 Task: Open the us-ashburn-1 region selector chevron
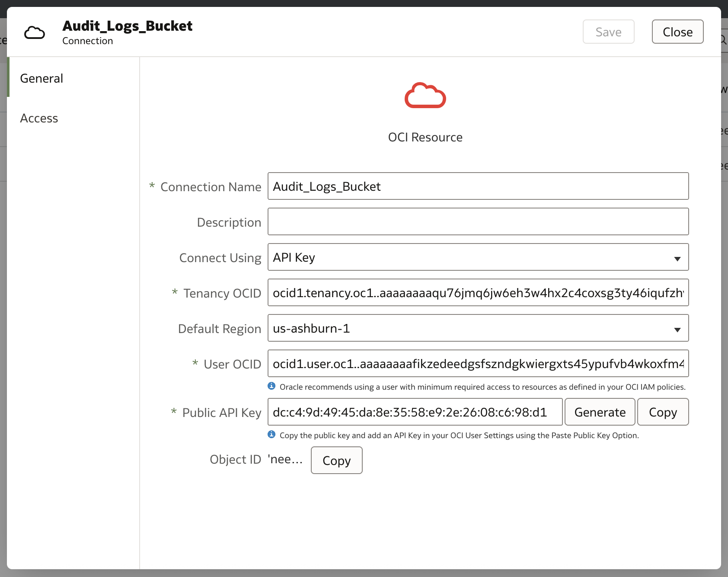[677, 328]
